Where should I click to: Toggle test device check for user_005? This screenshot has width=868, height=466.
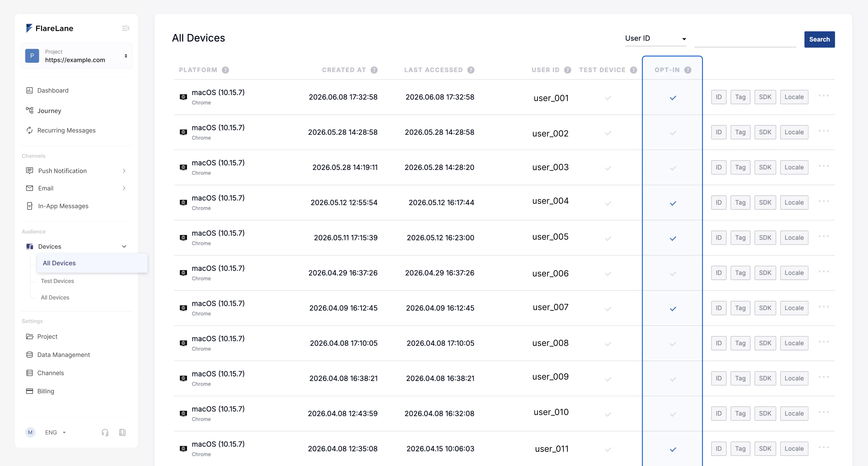coord(608,239)
